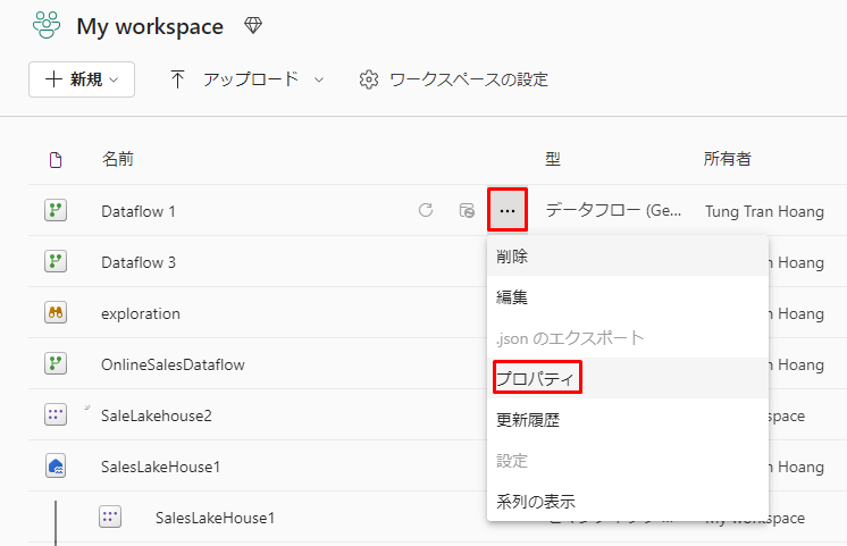Select 更新履歴 from the context menu
The height and width of the screenshot is (546, 847).
pyautogui.click(x=528, y=420)
